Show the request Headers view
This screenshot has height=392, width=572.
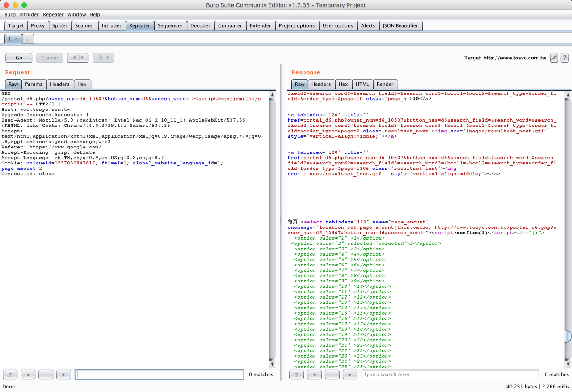60,84
